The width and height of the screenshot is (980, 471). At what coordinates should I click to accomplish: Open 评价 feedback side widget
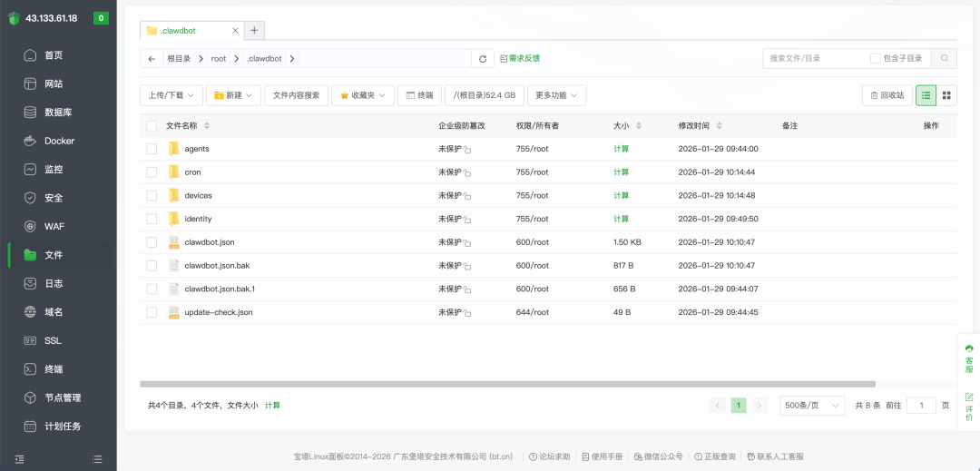[969, 407]
